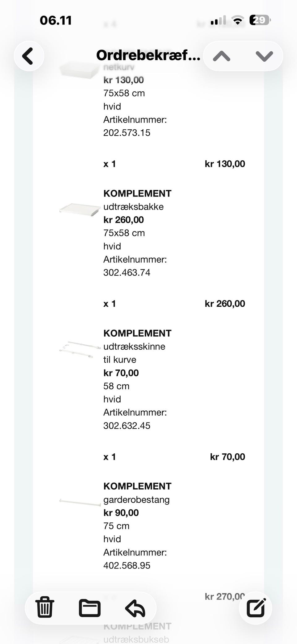Tap article number 202.573.15
Viewport: 297px width, 644px height.
(x=127, y=133)
